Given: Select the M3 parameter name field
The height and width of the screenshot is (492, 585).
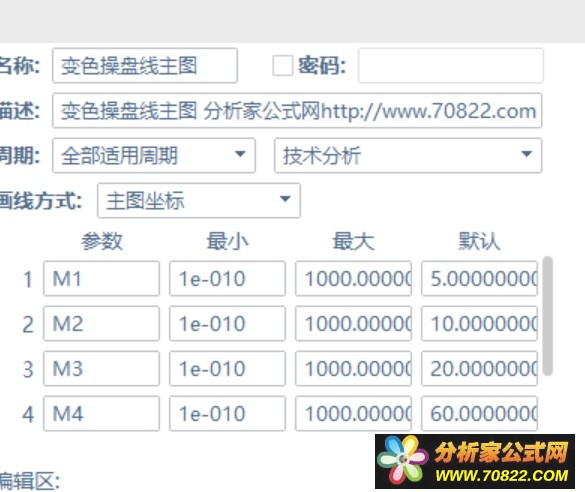Looking at the screenshot, I should pyautogui.click(x=101, y=369).
